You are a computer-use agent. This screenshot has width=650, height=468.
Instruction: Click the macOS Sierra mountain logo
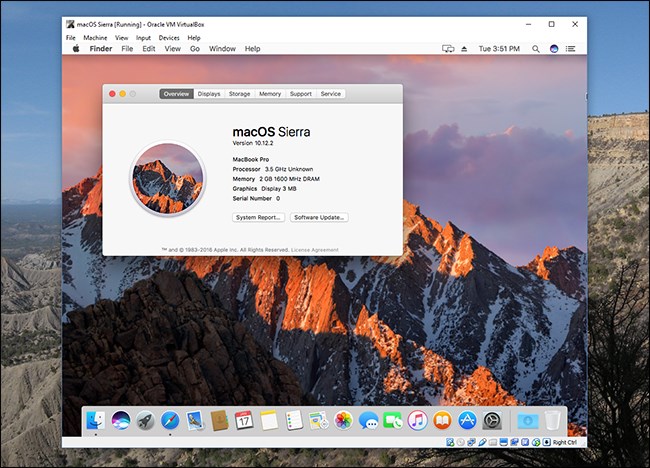coord(167,178)
